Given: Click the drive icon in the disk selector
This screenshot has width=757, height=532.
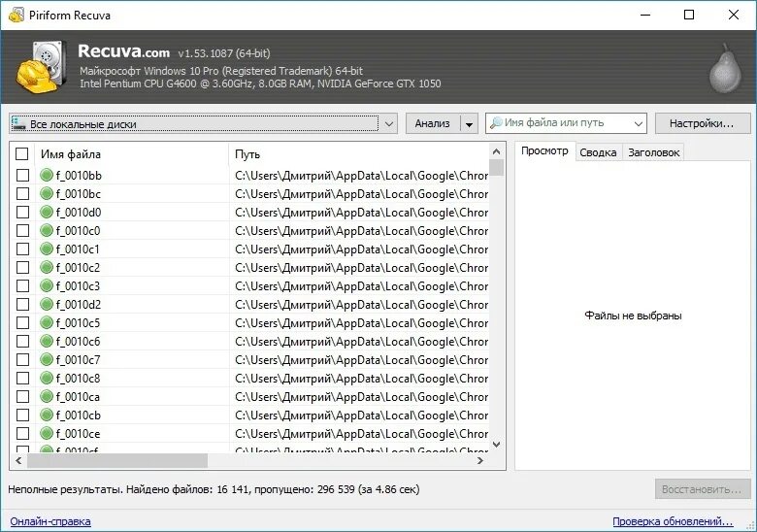Looking at the screenshot, I should (18, 123).
